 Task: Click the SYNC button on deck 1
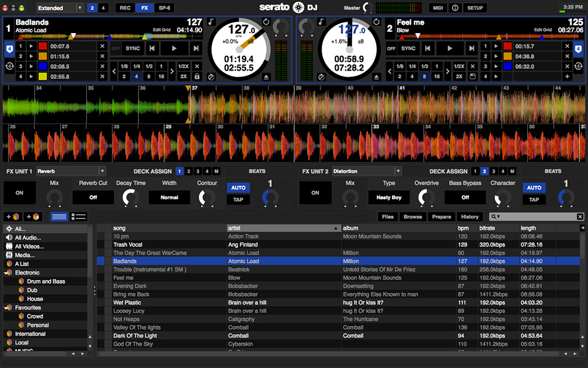[x=132, y=48]
